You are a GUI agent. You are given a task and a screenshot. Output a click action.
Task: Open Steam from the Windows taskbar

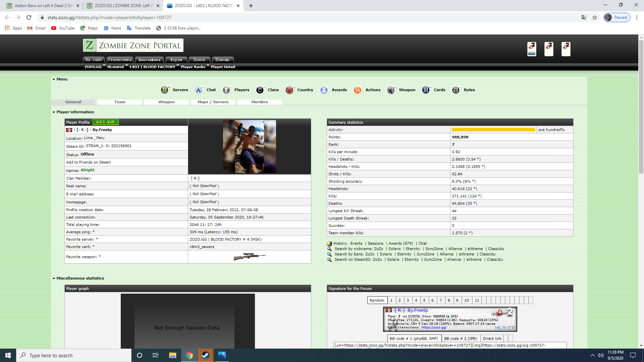tap(205, 355)
